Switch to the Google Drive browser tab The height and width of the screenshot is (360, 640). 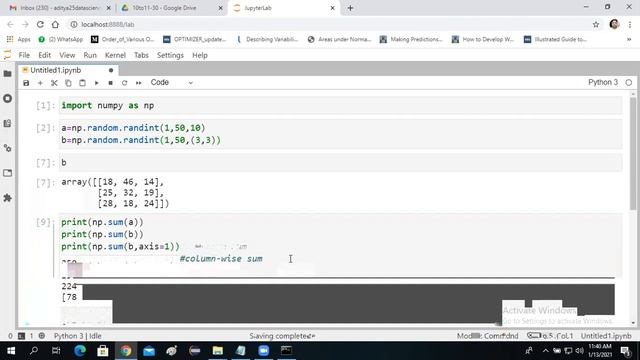[165, 8]
